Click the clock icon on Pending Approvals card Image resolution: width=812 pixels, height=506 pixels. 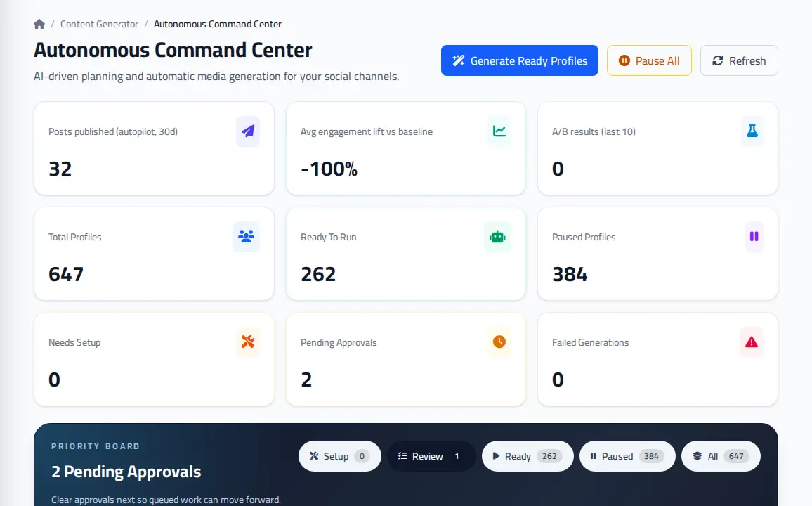[499, 342]
